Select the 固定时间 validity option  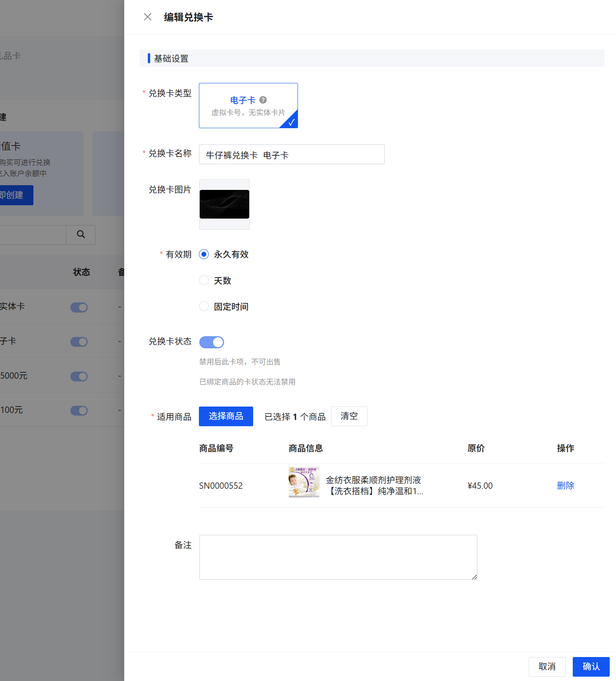(x=204, y=306)
